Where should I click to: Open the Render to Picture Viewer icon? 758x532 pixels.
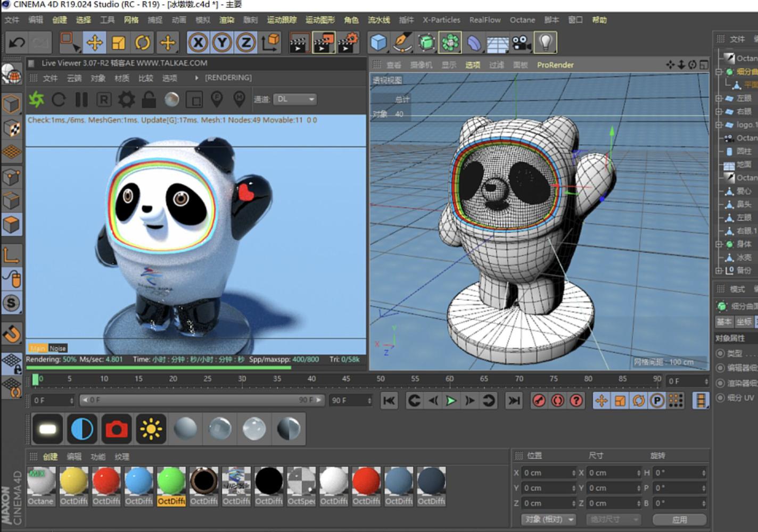[x=323, y=42]
